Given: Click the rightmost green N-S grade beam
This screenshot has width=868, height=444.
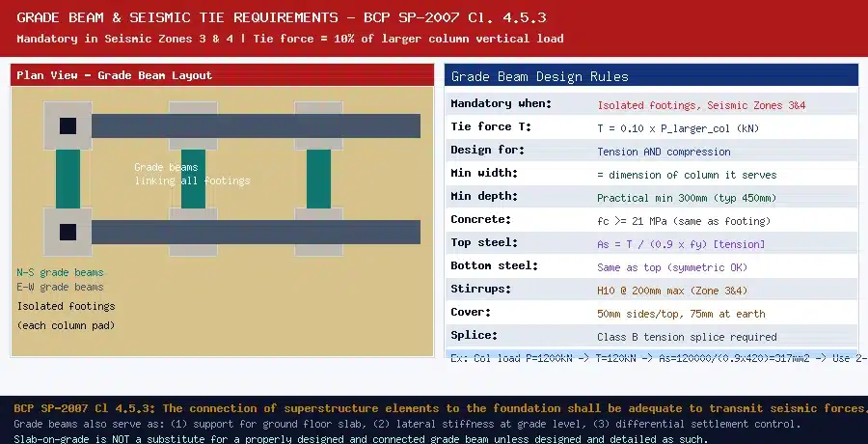Looking at the screenshot, I should [318, 179].
